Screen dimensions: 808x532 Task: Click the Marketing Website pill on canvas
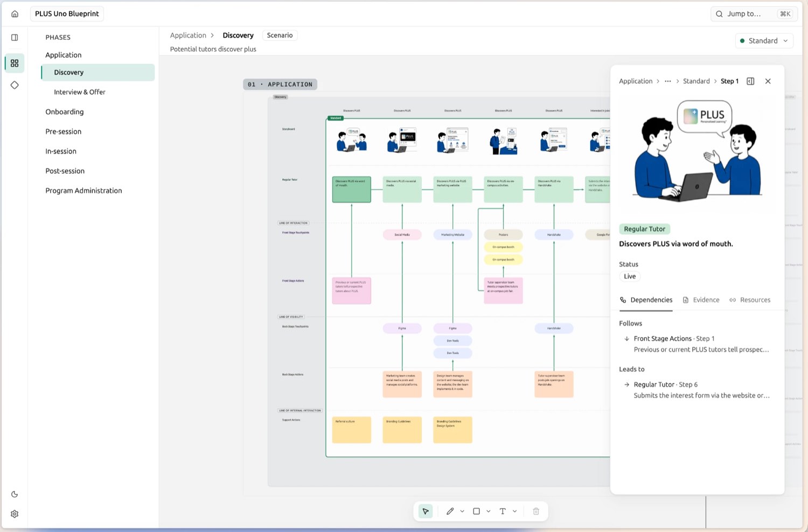[x=452, y=235]
